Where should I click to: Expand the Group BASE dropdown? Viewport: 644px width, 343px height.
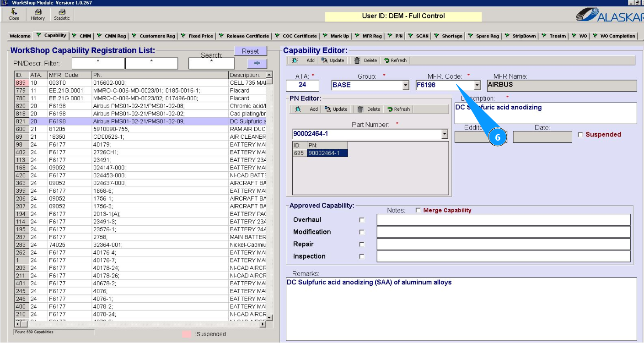[x=405, y=85]
